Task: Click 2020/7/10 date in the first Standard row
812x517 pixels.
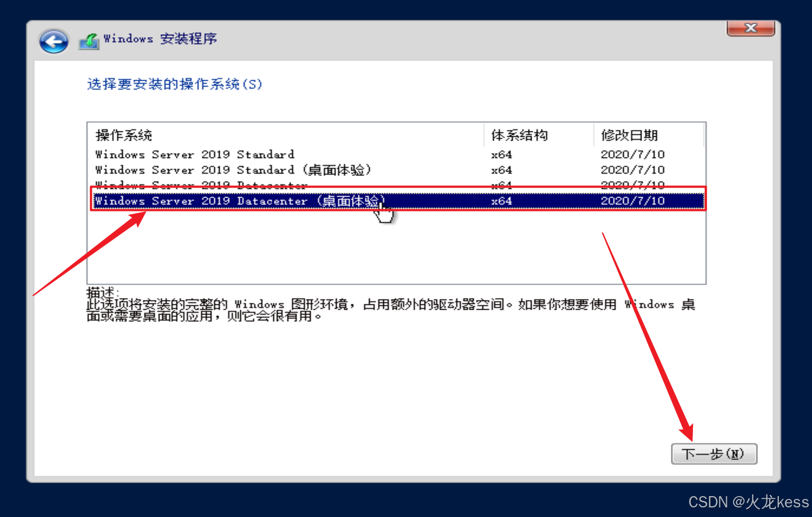Action: pos(633,154)
